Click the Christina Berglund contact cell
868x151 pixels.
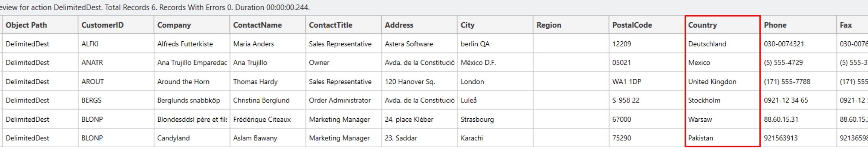[261, 100]
